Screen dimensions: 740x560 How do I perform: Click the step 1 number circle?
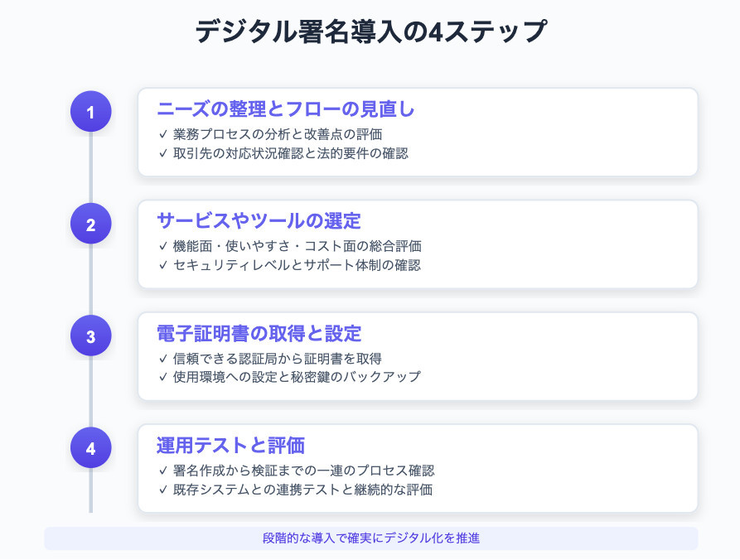pyautogui.click(x=90, y=112)
